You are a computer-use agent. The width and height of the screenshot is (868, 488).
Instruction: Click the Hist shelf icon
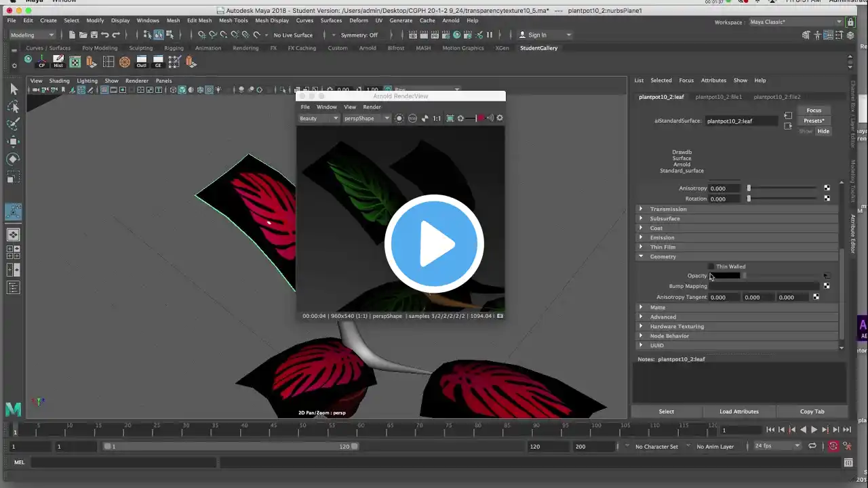click(58, 62)
